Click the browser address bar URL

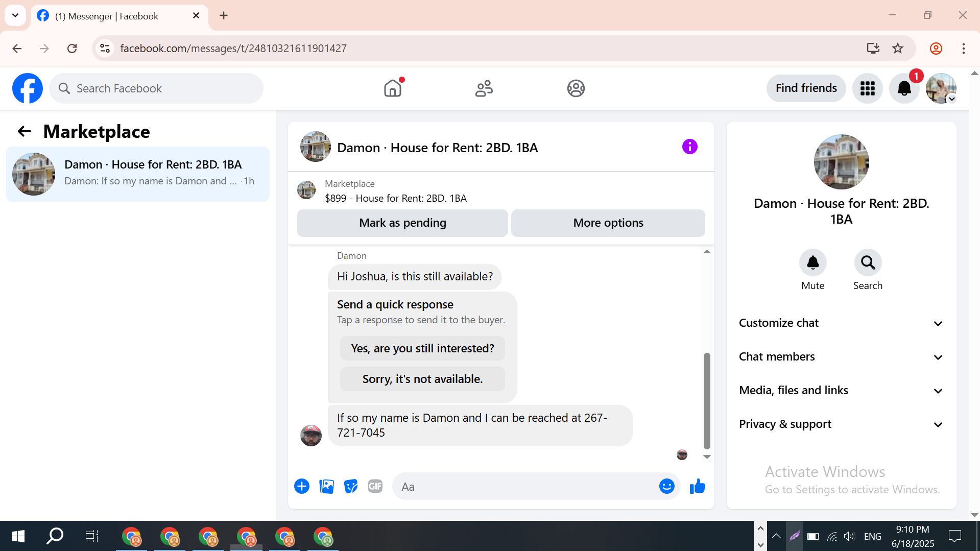pos(233,49)
